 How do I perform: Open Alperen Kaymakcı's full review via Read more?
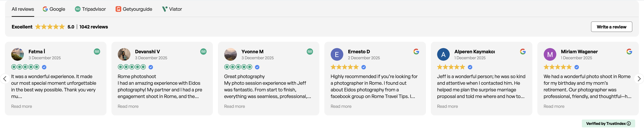point(448,106)
